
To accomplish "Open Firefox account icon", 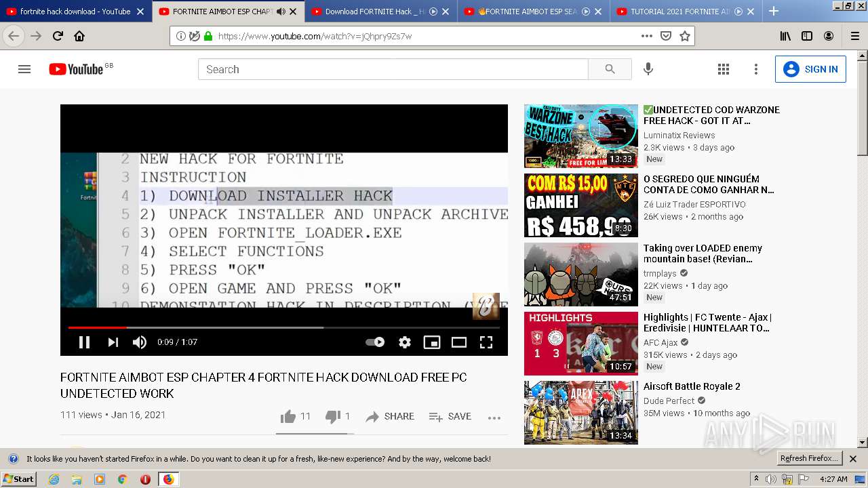I will pyautogui.click(x=829, y=36).
